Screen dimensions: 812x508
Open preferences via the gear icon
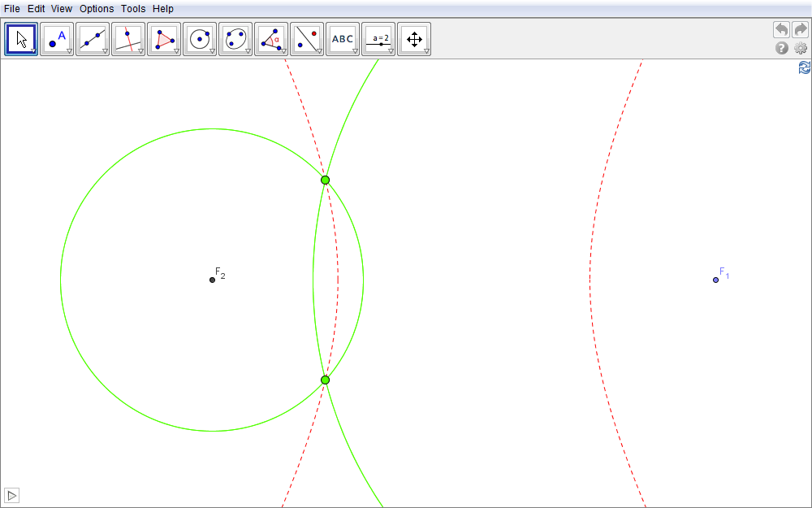pyautogui.click(x=801, y=49)
